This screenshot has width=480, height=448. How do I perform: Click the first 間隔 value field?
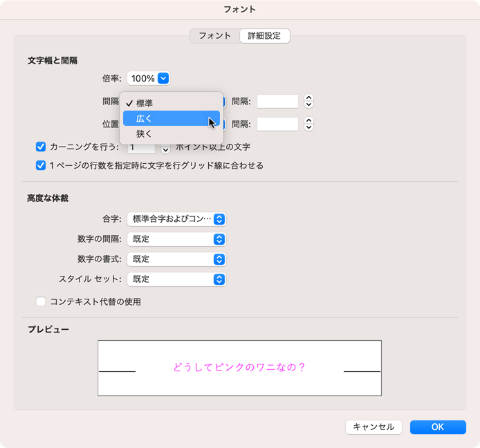277,102
